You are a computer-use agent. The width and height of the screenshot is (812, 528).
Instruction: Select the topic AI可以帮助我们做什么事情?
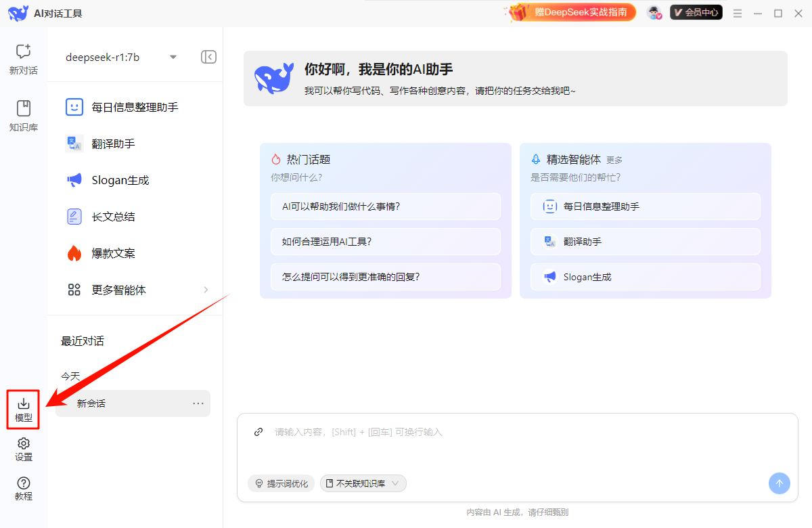coord(385,206)
